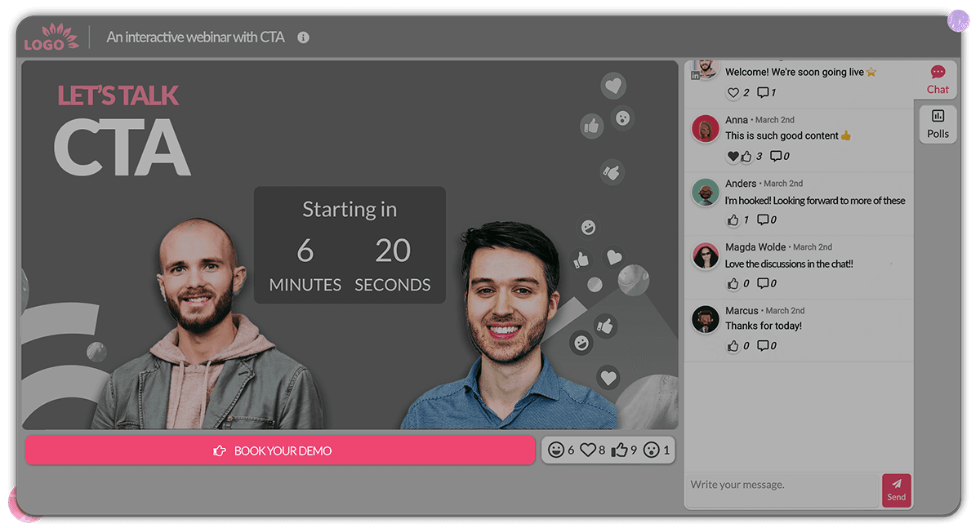980x528 pixels.
Task: Like Anders' message with thumbs-up icon
Action: [x=733, y=220]
